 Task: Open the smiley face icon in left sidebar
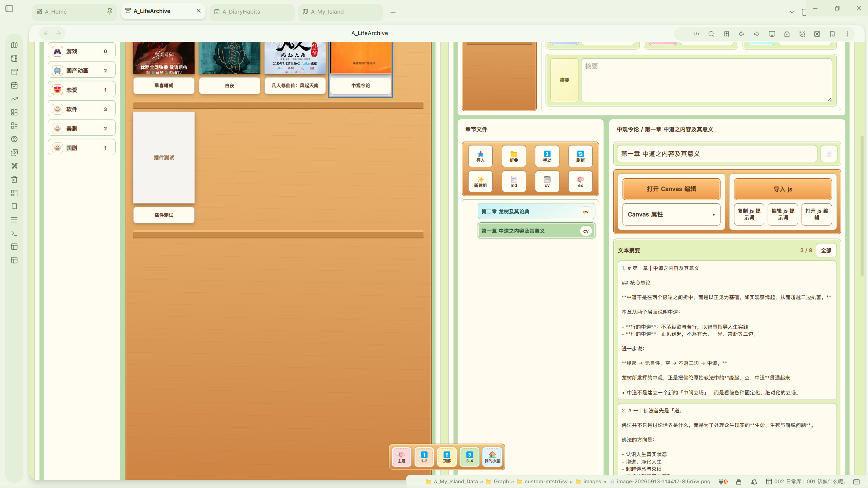(x=14, y=139)
